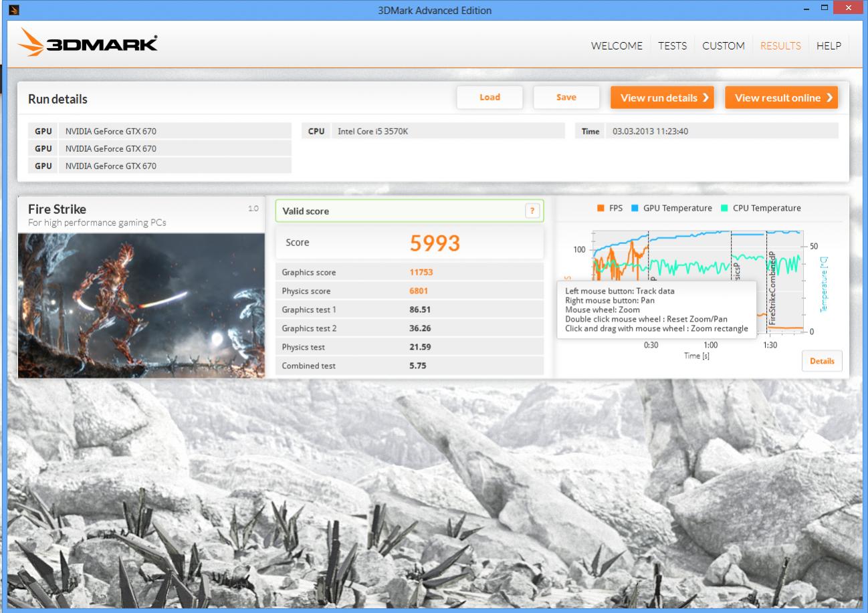This screenshot has height=613, width=868.
Task: Click the Time 03.03.2013 11:23:40 entry
Action: [707, 131]
